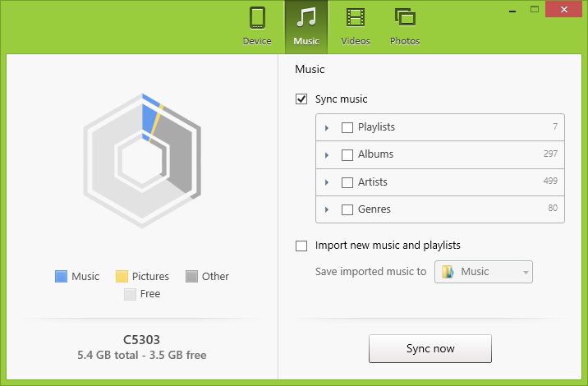Expand the Playlists row arrow

point(327,127)
